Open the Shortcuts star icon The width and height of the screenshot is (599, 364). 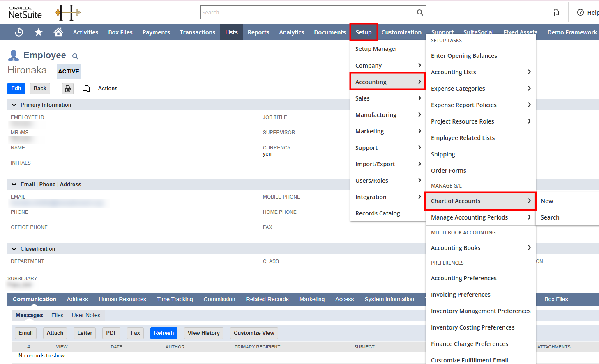tap(39, 32)
